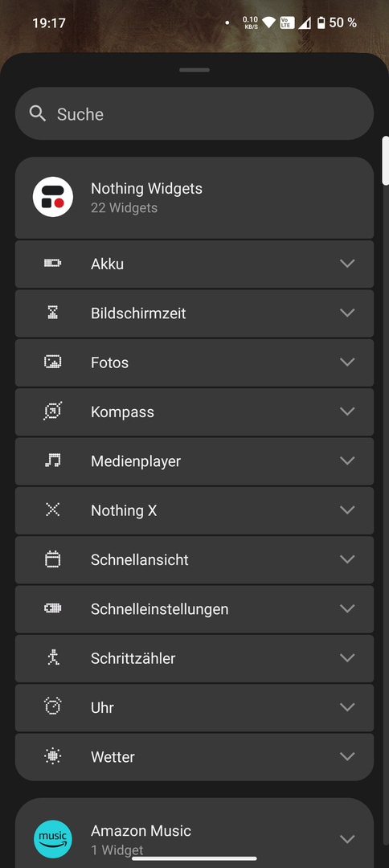The height and width of the screenshot is (868, 389).
Task: Expand the Schnelleinstellungen chevron
Action: tap(347, 608)
